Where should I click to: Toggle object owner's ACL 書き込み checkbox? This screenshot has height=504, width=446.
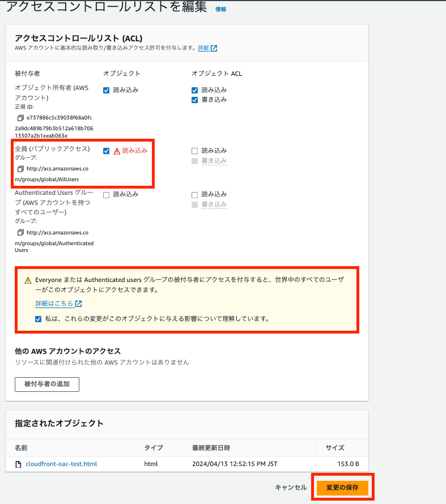coord(194,100)
